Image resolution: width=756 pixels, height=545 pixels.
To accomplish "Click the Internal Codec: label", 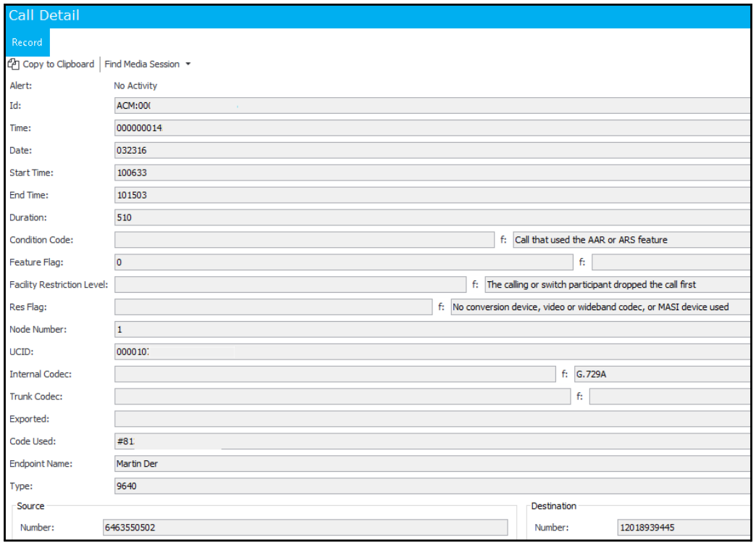I will point(41,374).
